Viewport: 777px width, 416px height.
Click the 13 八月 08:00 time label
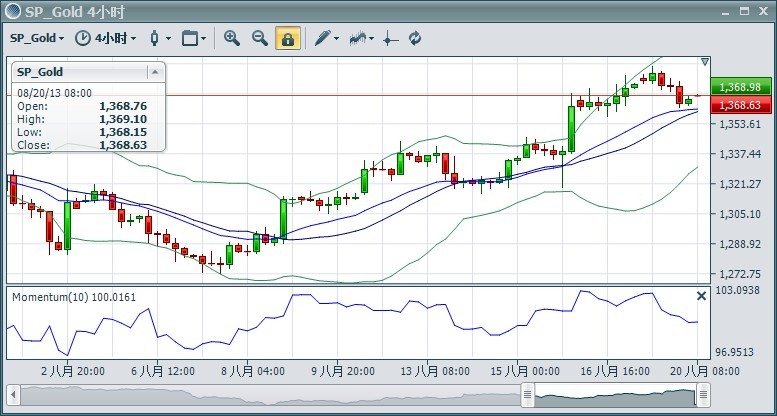point(435,371)
